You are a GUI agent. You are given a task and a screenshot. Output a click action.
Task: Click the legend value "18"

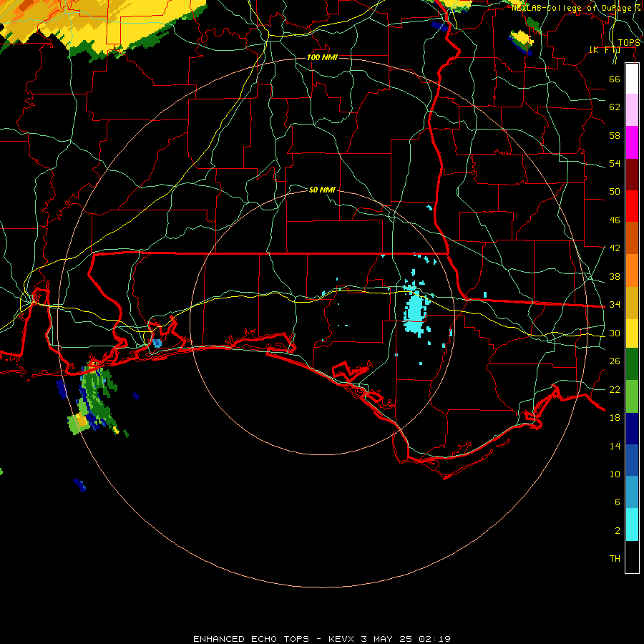coord(615,418)
